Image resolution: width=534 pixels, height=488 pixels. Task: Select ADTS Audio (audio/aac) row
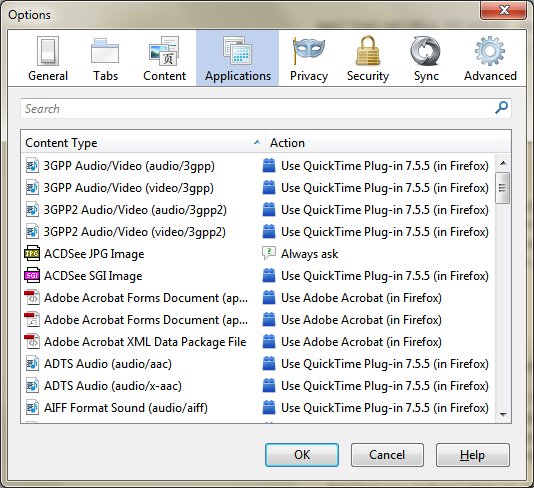click(x=108, y=364)
